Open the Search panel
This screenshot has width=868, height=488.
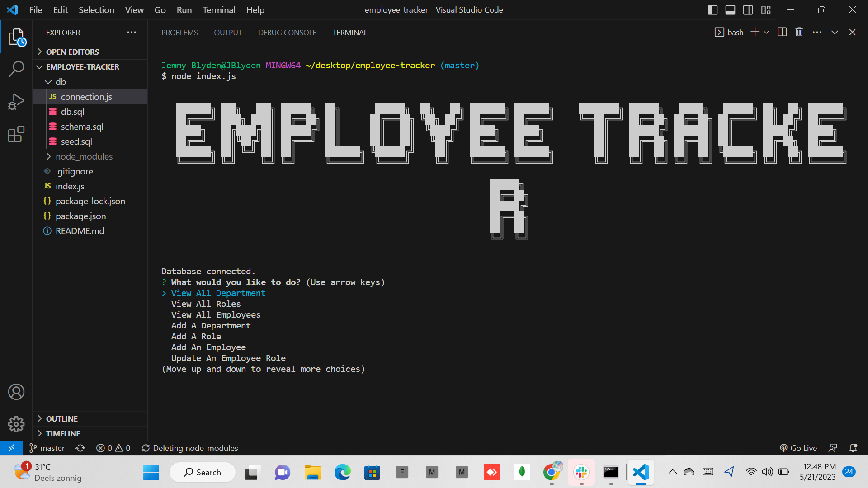[x=16, y=69]
